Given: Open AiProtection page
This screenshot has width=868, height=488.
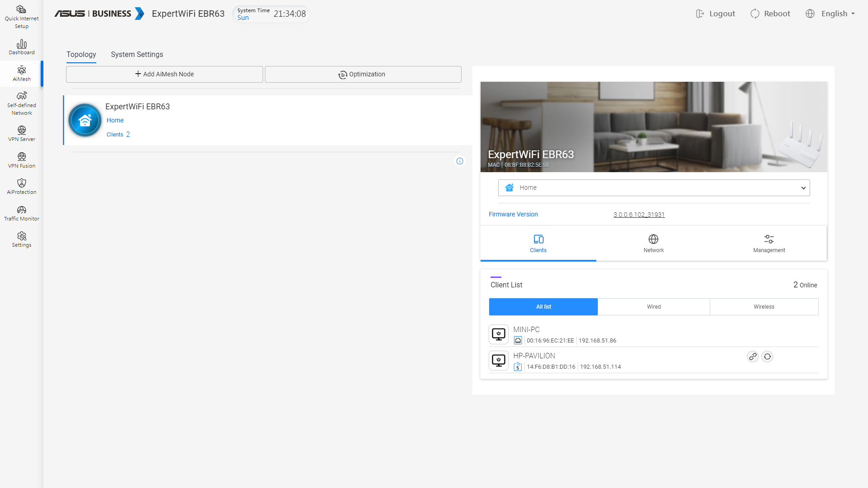Looking at the screenshot, I should [x=21, y=186].
